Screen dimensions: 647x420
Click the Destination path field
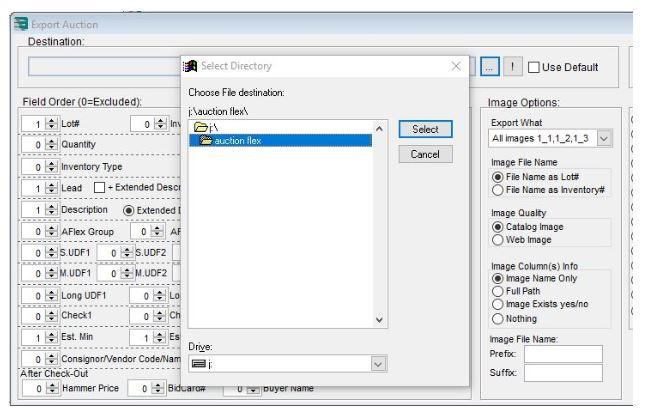(x=104, y=66)
